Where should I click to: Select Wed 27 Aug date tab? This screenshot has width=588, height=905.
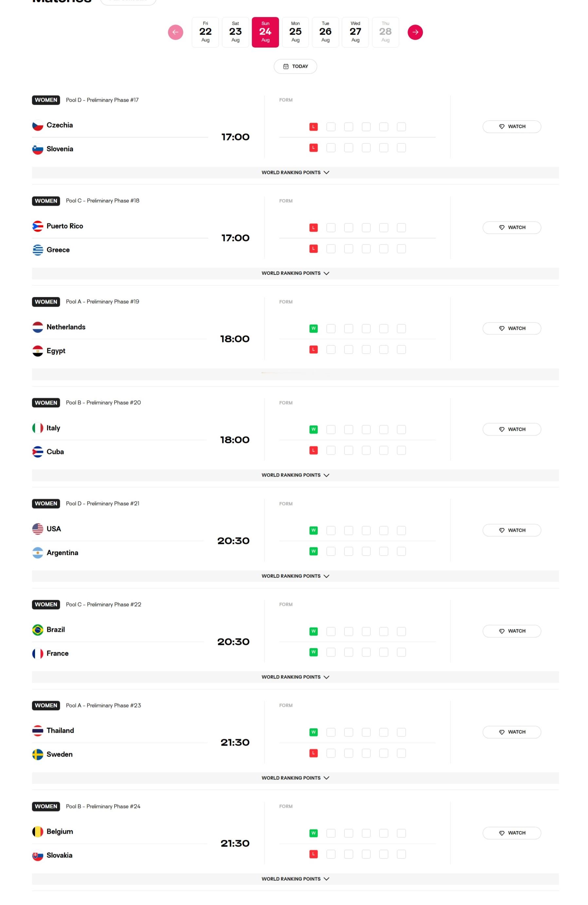click(x=355, y=32)
